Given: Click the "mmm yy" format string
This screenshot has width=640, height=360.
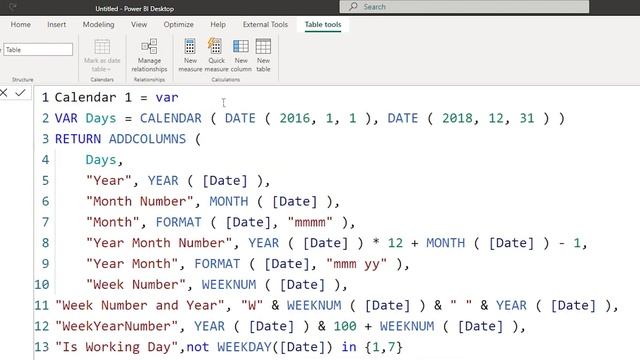Looking at the screenshot, I should tap(356, 264).
